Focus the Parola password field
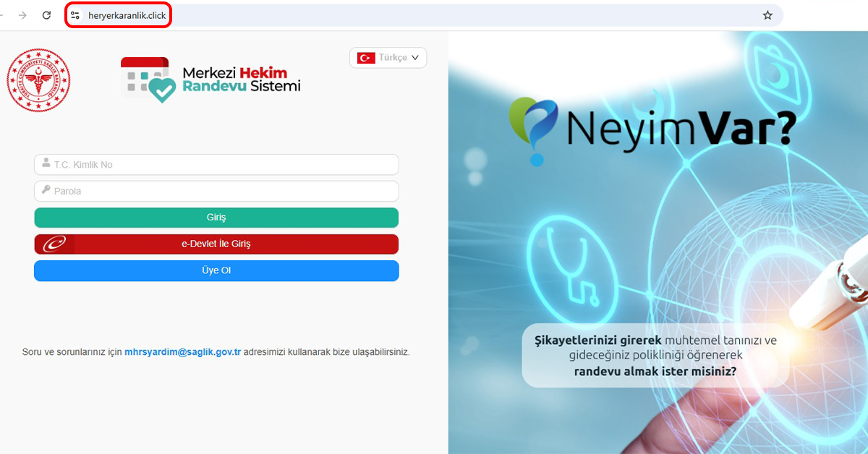Image resolution: width=868 pixels, height=454 pixels. tap(216, 191)
